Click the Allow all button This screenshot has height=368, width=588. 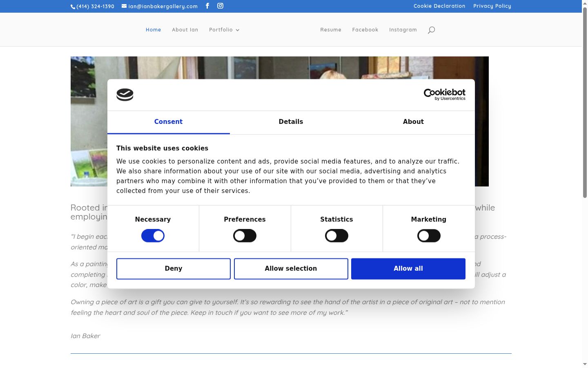(x=408, y=269)
